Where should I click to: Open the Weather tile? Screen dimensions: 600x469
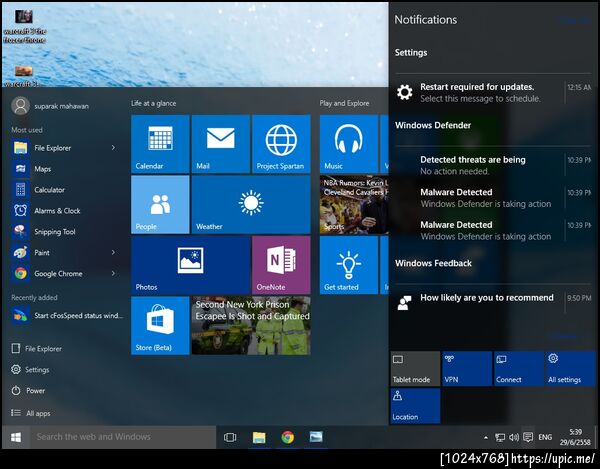tap(250, 204)
